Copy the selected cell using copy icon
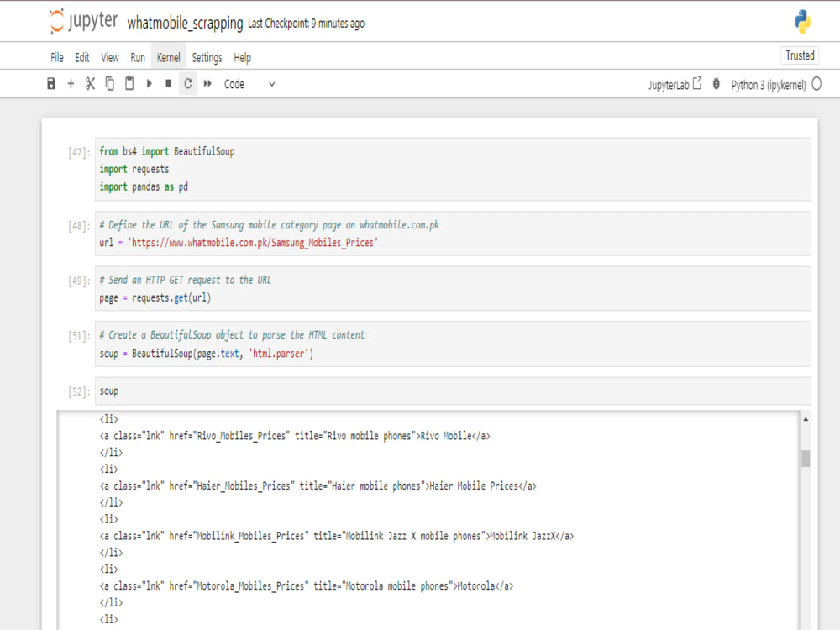This screenshot has height=630, width=840. point(109,83)
